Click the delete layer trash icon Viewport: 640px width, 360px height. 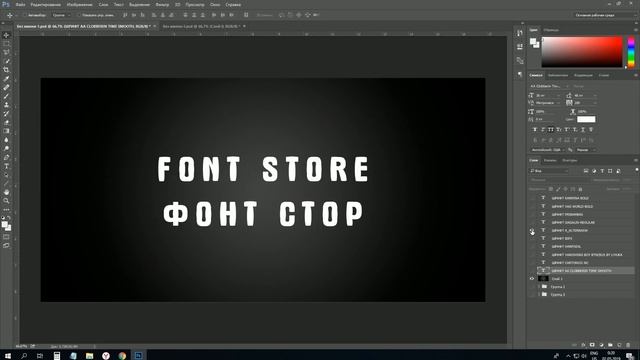click(628, 345)
